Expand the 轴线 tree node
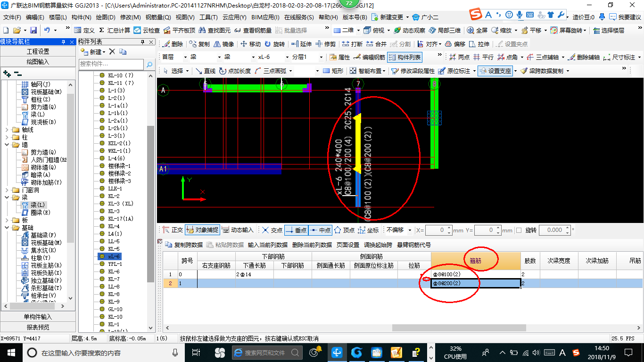This screenshot has height=362, width=644. pos(6,130)
